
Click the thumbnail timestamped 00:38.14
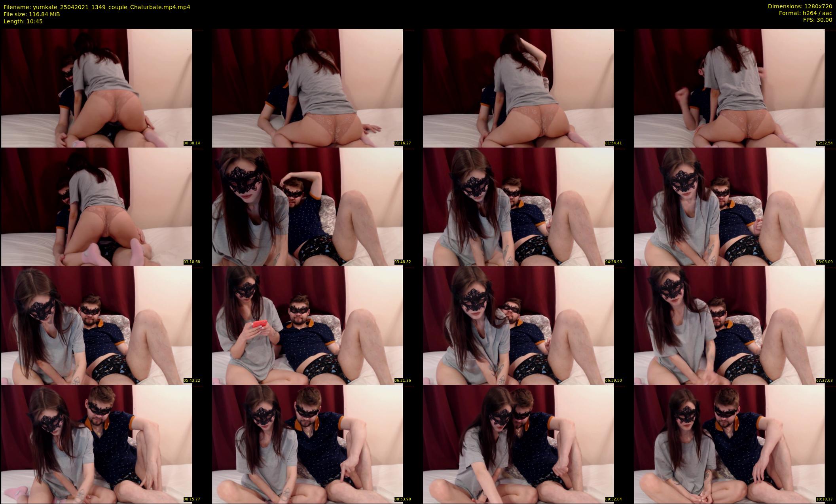[97, 88]
